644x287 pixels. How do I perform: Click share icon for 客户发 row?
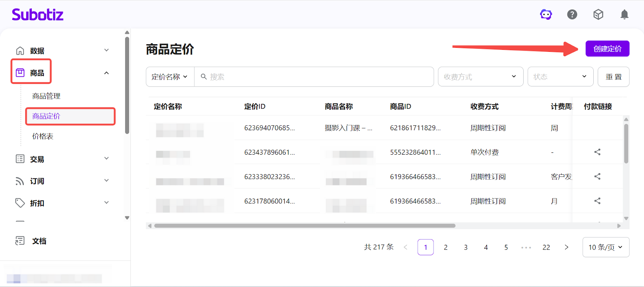[x=597, y=176]
